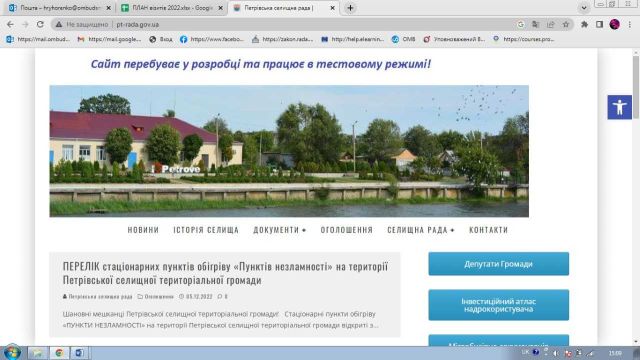Open the Chrome three-dot menu

[630, 24]
